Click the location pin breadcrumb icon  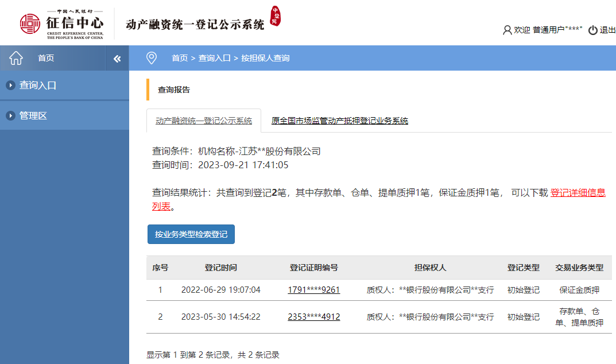pos(152,58)
